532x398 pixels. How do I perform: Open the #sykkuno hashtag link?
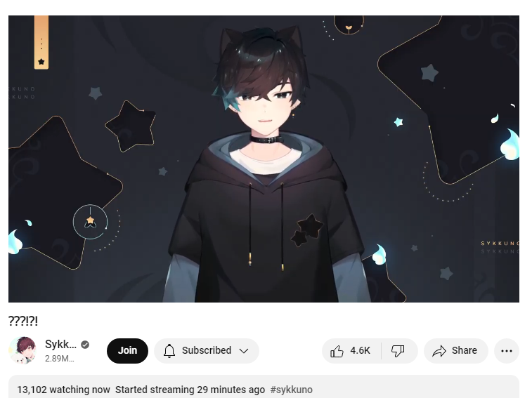point(292,390)
